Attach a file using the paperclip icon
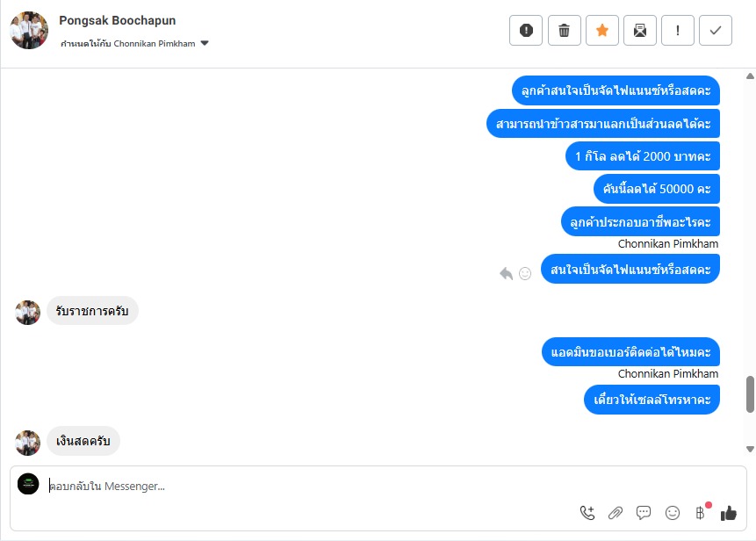756x541 pixels. [x=616, y=513]
